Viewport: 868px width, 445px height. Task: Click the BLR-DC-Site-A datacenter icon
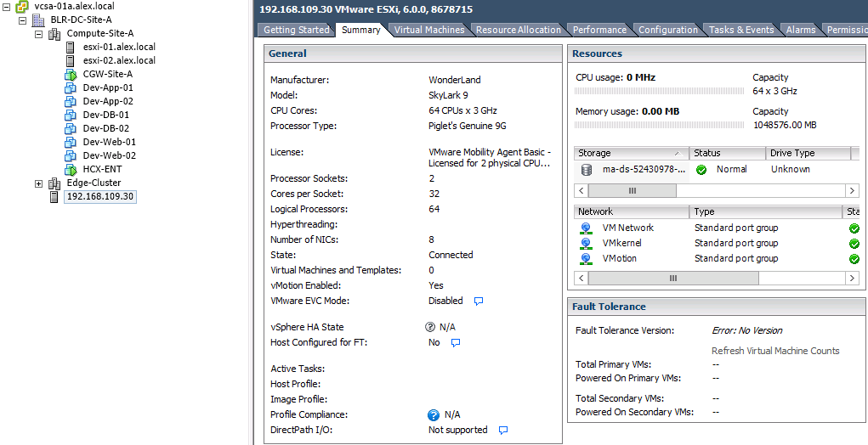pos(38,20)
